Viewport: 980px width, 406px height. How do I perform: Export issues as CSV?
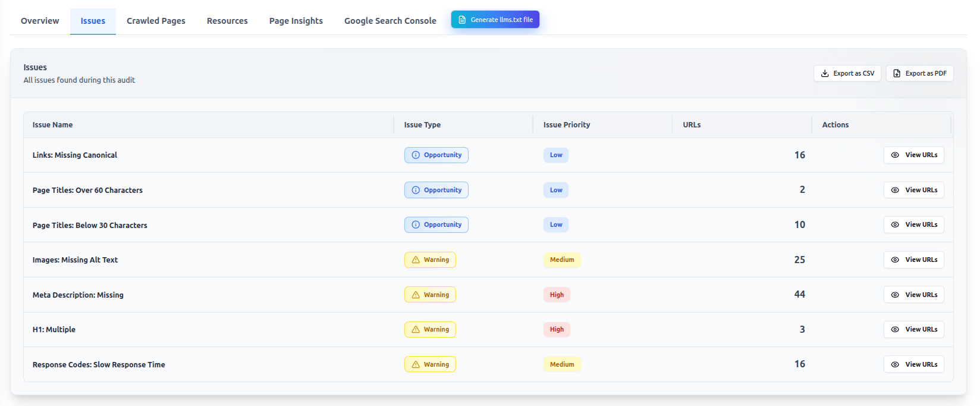(847, 73)
